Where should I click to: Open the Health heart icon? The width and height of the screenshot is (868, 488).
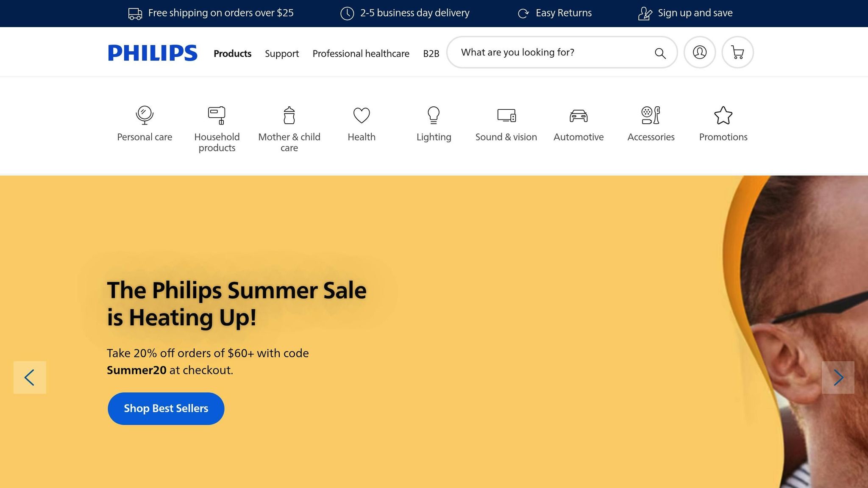362,115
